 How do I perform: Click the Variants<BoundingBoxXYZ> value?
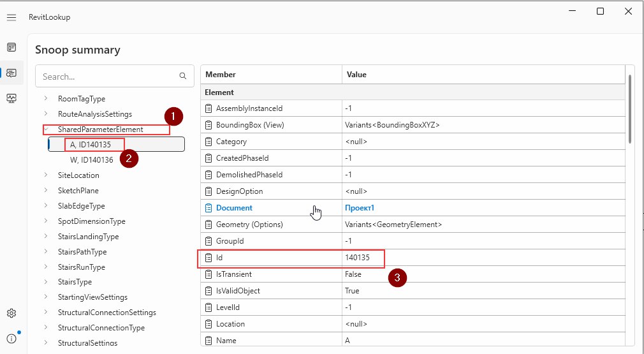coord(392,125)
